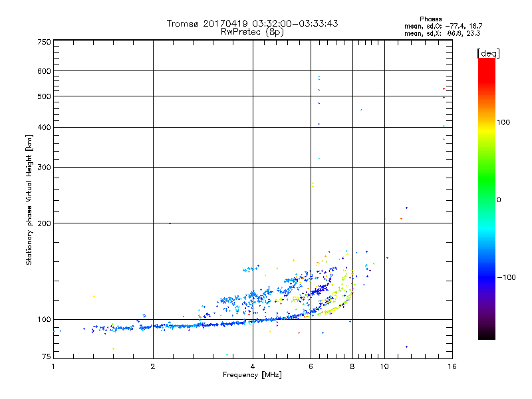
Task: Click the y-axis tick label "200"
Action: tap(44, 223)
